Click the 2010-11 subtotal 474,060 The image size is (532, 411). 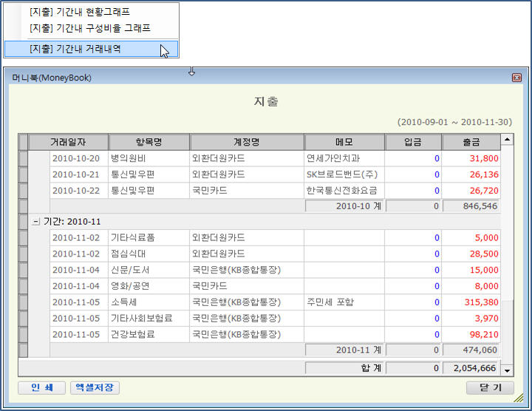(471, 350)
